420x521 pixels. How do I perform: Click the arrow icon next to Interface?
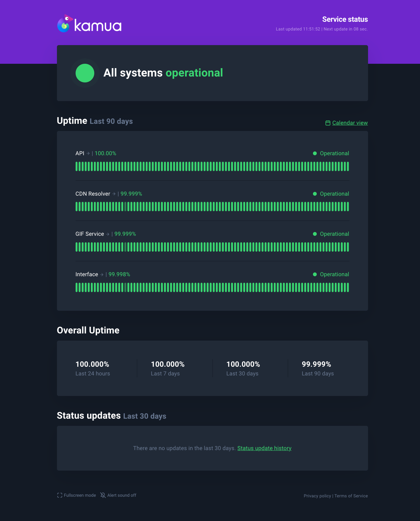click(102, 274)
